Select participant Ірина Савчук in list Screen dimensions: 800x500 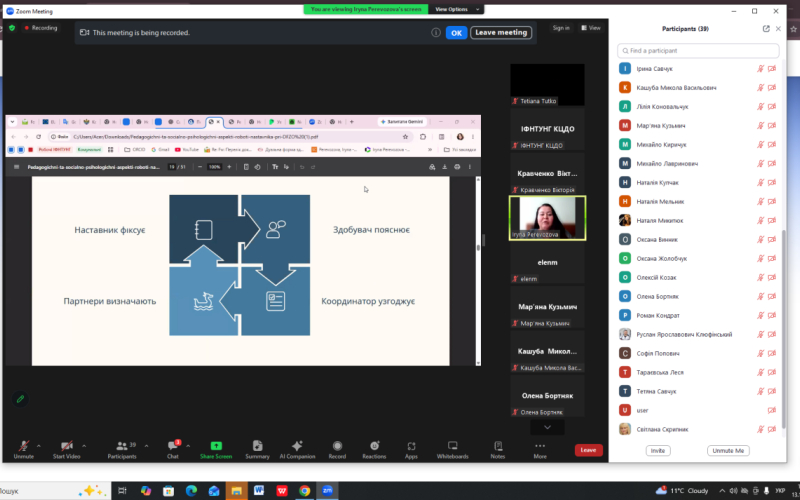tap(698, 68)
